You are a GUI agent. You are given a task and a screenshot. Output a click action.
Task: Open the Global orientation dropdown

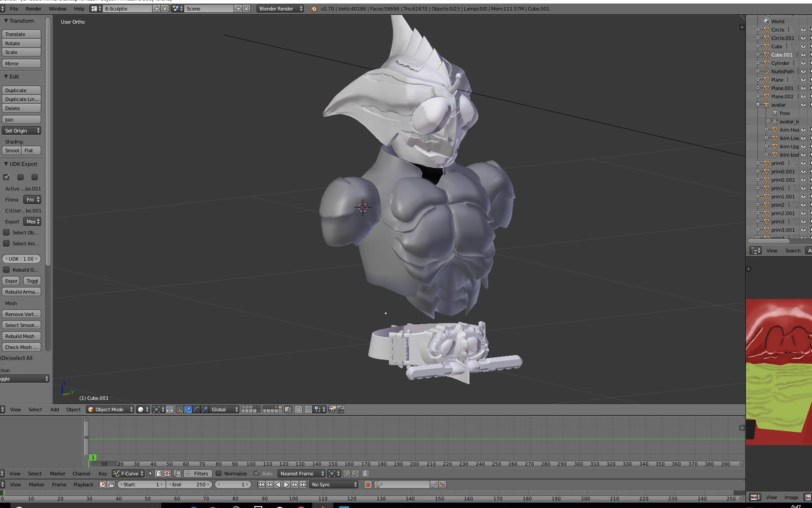pos(224,409)
